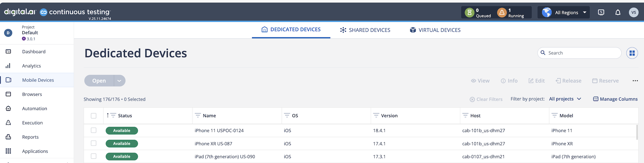Click the Status column filter icon
The width and height of the screenshot is (644, 163).
(113, 115)
